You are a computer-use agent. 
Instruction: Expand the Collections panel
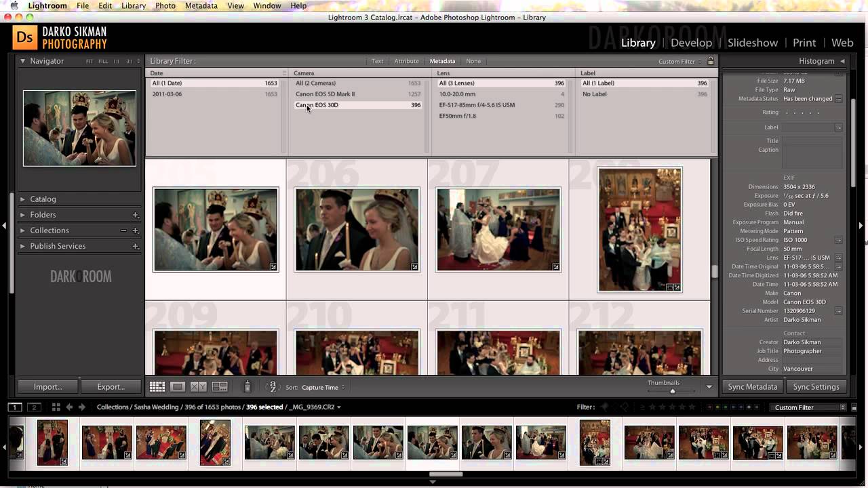(x=22, y=230)
